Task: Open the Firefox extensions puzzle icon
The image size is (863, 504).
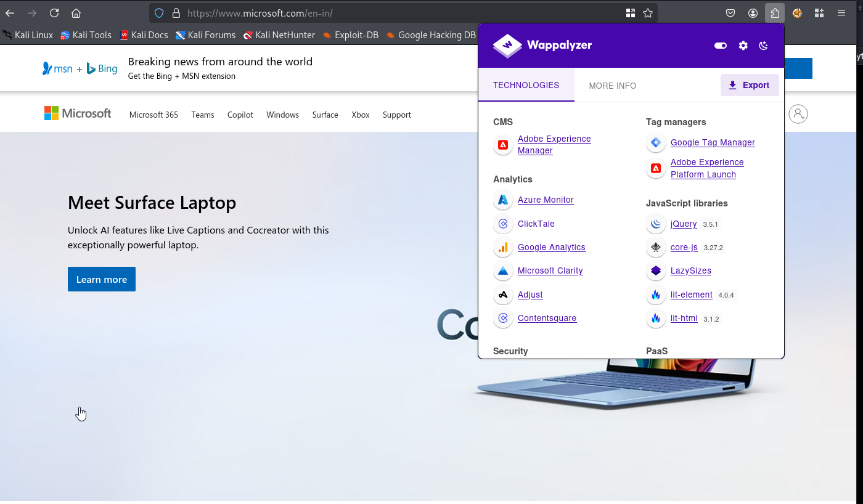Action: [x=775, y=13]
